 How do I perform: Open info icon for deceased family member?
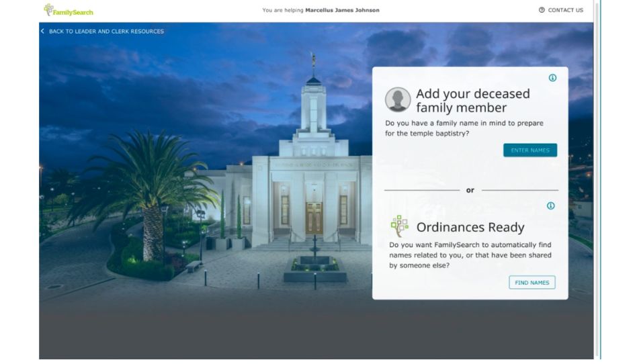coord(552,78)
